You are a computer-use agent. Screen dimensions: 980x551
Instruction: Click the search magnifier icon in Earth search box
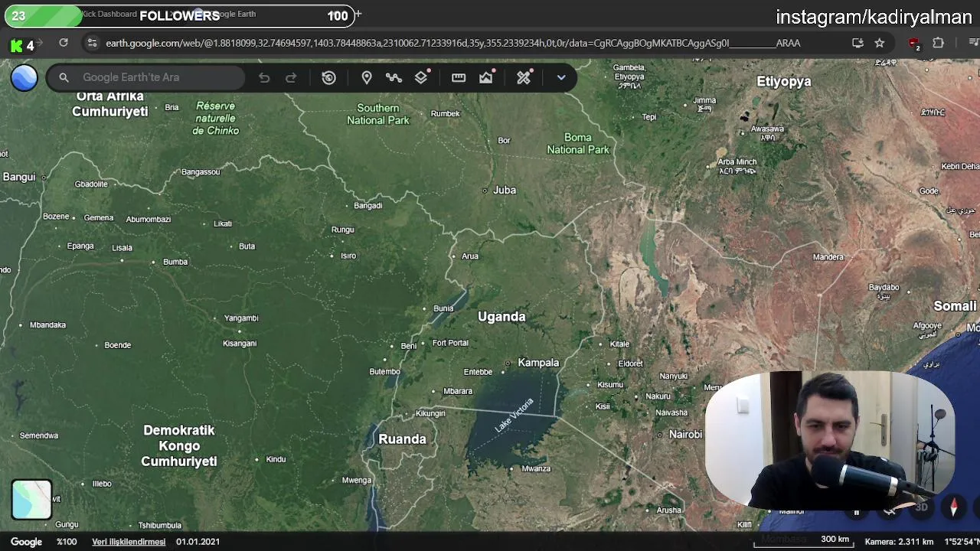click(x=64, y=77)
